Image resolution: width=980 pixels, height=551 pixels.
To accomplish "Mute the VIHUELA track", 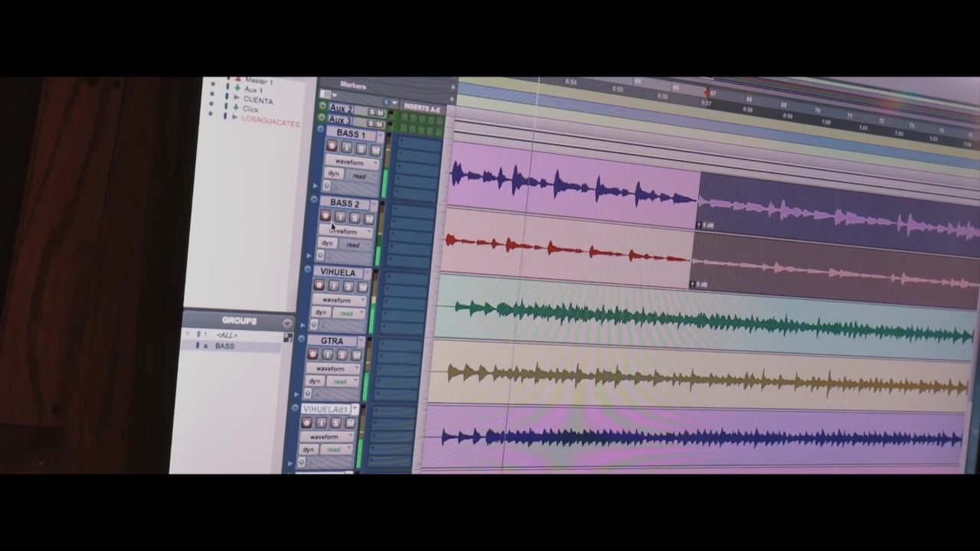I will [x=362, y=287].
